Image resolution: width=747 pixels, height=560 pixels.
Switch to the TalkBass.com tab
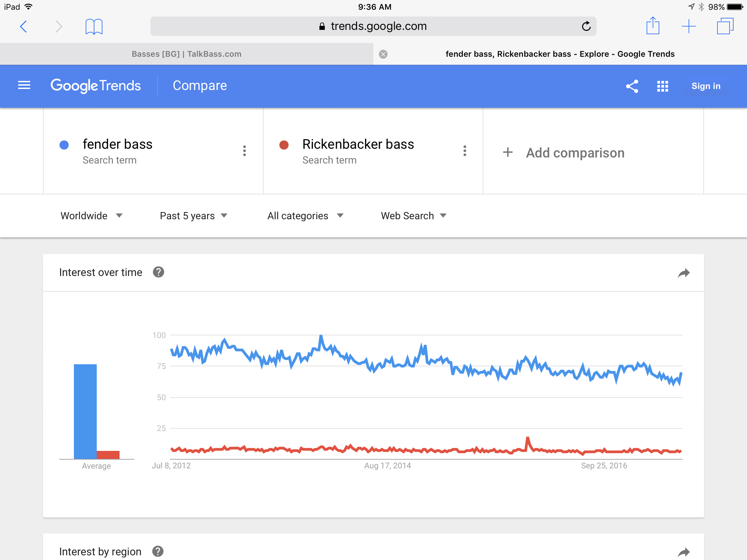(187, 54)
